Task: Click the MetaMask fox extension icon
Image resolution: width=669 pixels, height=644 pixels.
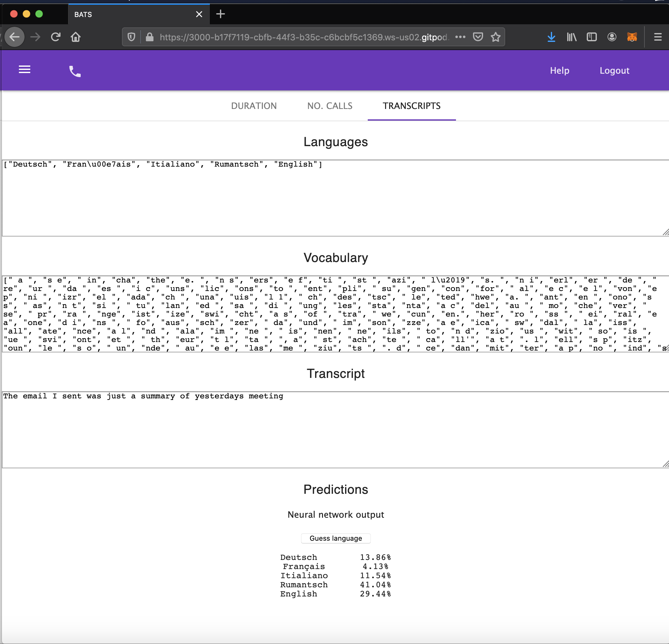Action: coord(632,37)
